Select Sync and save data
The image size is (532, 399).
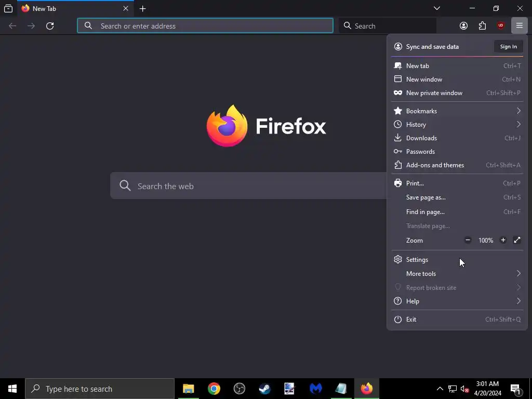click(x=432, y=47)
